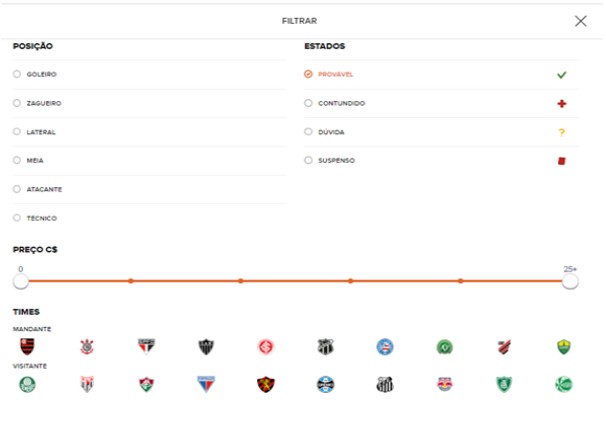
Task: Select the Suspenso status option
Action: pyautogui.click(x=308, y=160)
